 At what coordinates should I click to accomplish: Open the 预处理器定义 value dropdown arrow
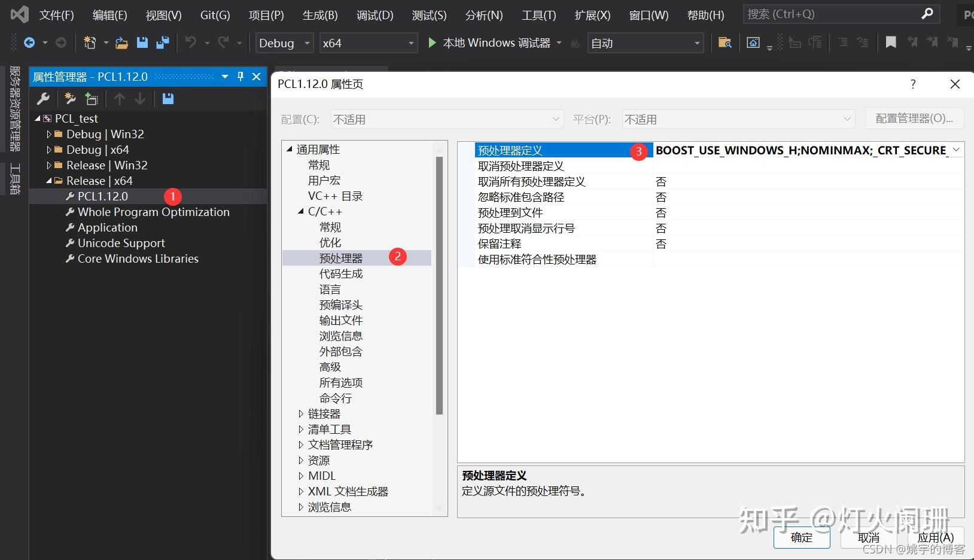[955, 150]
